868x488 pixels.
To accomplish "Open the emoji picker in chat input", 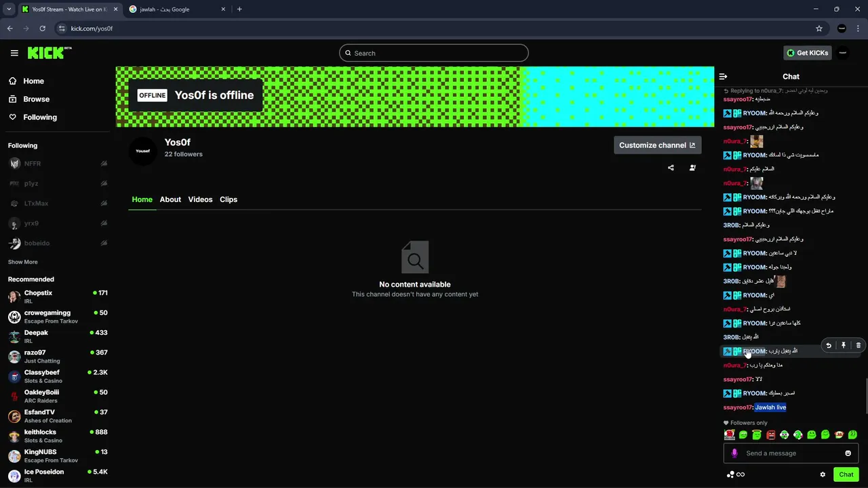I will pyautogui.click(x=848, y=453).
